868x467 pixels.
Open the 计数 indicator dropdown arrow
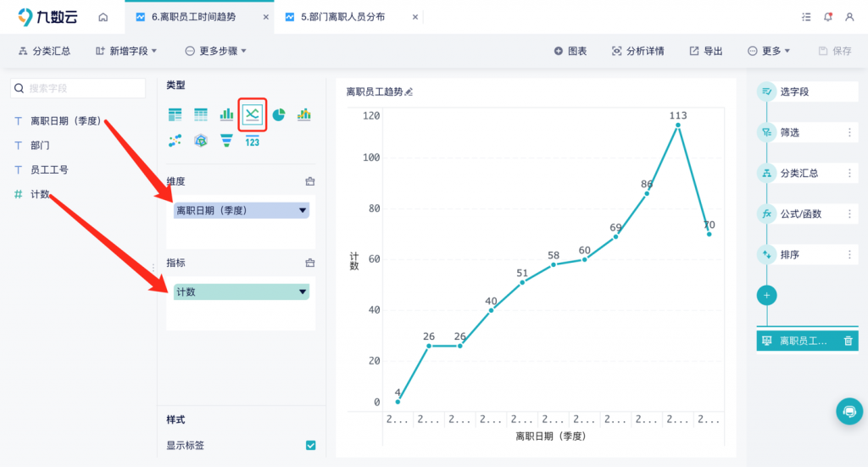click(x=303, y=292)
